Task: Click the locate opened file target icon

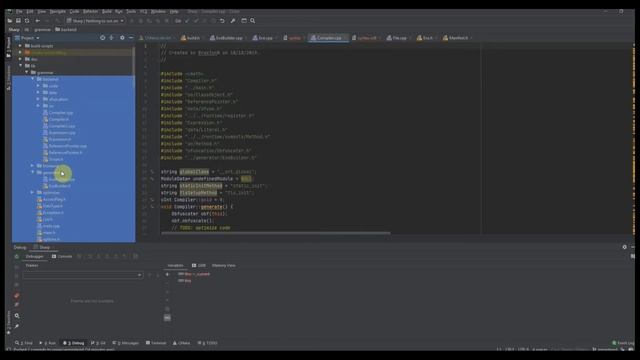Action: point(102,38)
